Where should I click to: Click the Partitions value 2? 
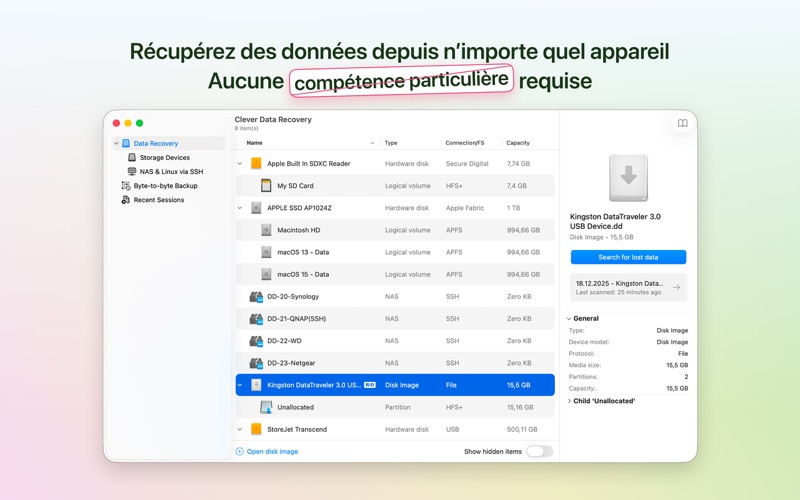click(686, 377)
